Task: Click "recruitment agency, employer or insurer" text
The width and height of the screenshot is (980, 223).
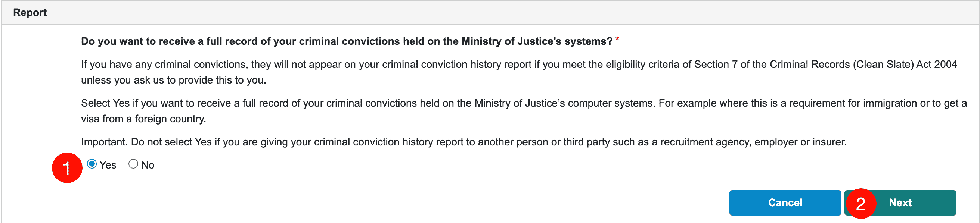Action: [753, 142]
